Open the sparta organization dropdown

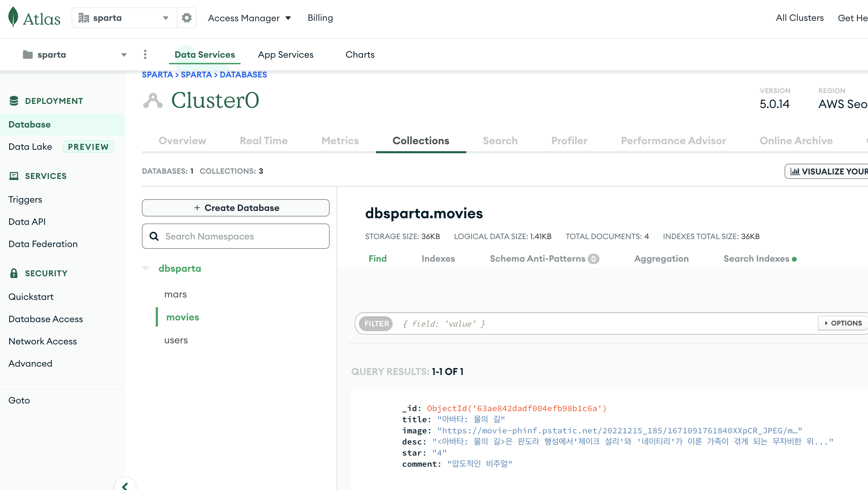[x=124, y=18]
